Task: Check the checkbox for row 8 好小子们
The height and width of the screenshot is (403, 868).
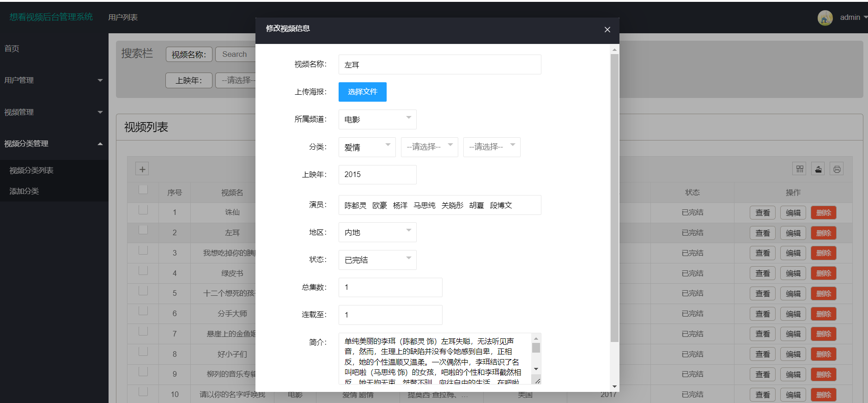Action: [x=143, y=351]
